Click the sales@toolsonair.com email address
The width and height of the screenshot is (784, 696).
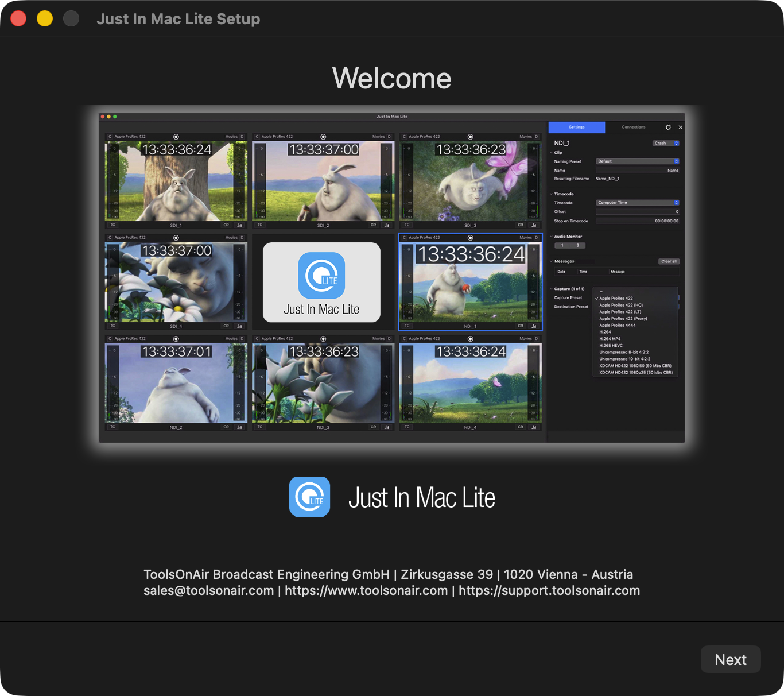click(x=209, y=590)
